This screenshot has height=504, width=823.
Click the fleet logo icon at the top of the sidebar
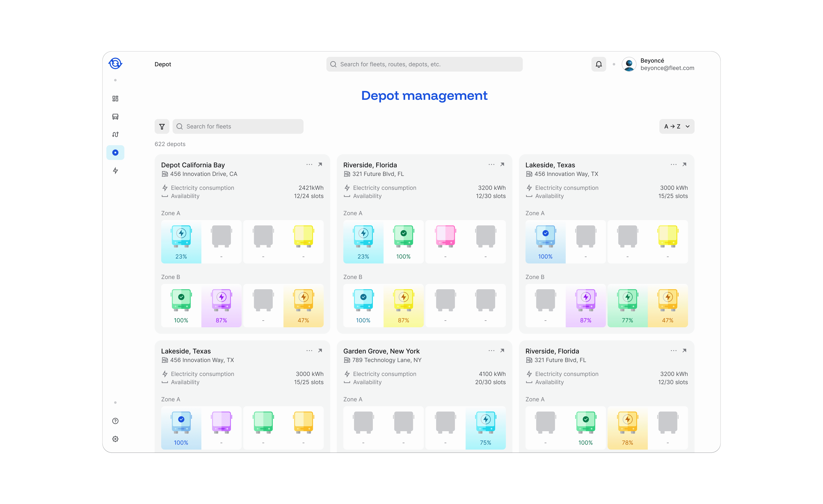pos(115,63)
